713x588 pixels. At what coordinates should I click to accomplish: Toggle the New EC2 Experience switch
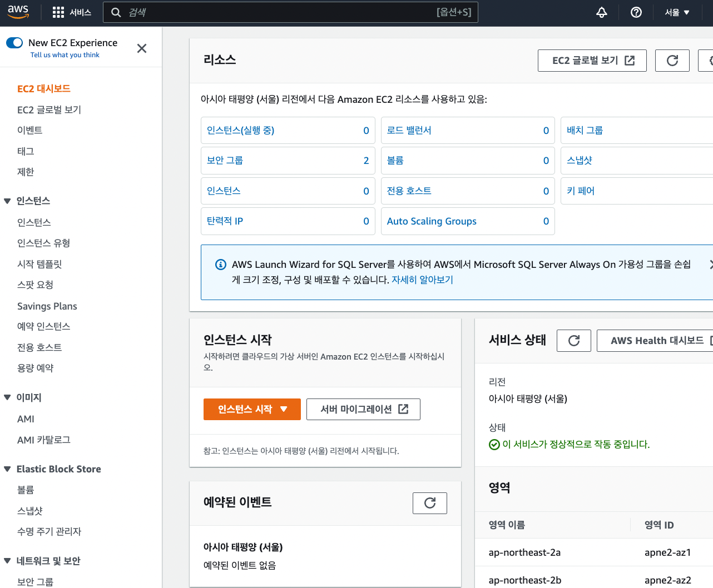(14, 43)
